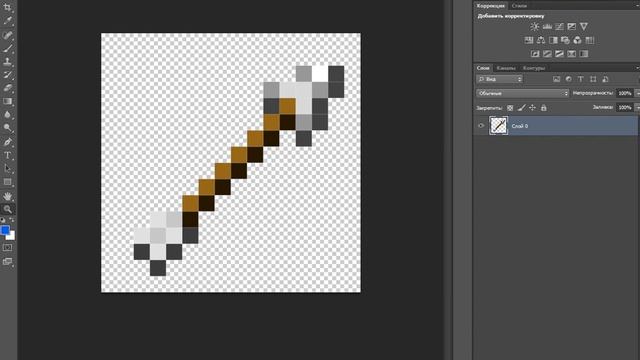This screenshot has height=360, width=640.
Task: Toggle shape layer filter
Action: coord(593,79)
